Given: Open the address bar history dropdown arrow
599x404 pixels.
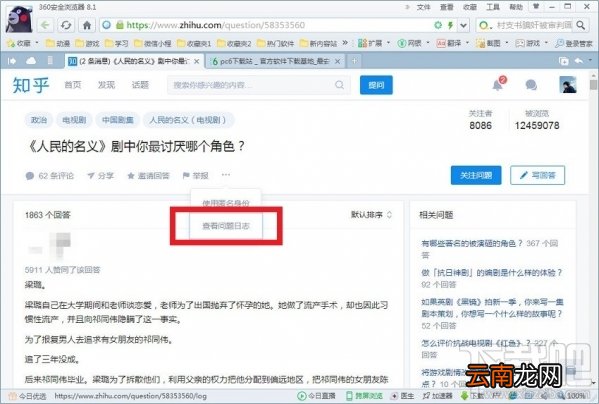Looking at the screenshot, I should tap(463, 25).
